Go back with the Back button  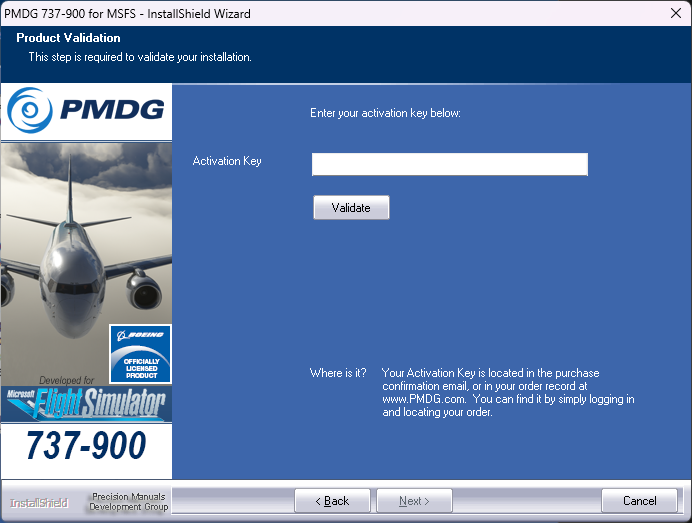[x=332, y=501]
